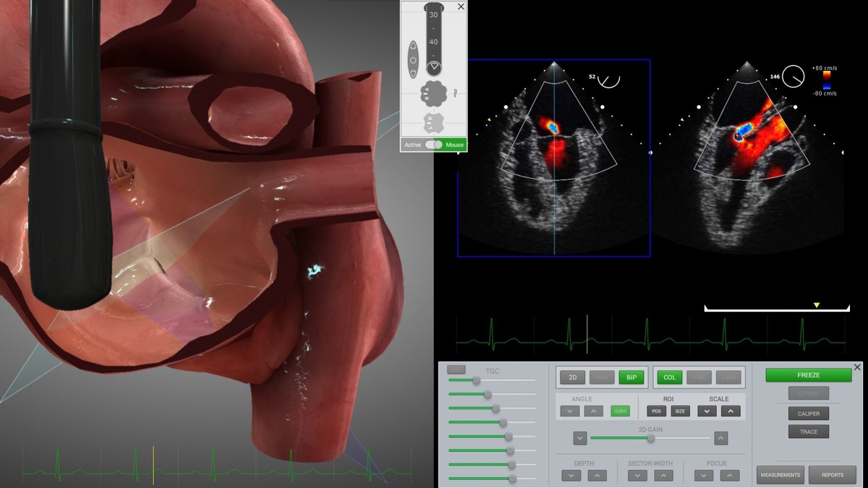868x488 pixels.
Task: Open the REPORTS panel
Action: (833, 475)
